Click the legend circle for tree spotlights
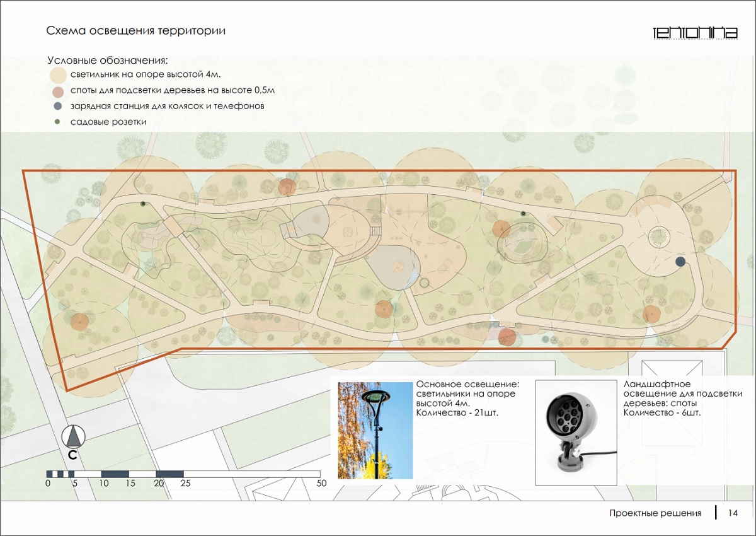 (58, 91)
